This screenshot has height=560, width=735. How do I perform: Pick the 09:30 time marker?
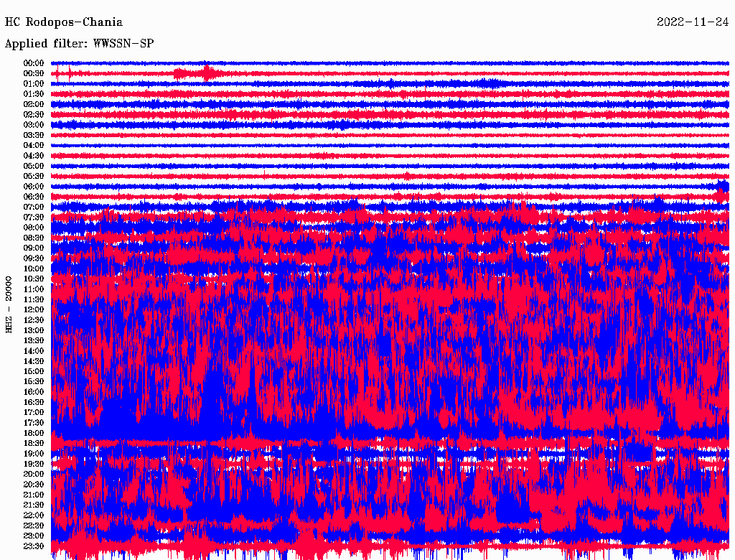point(34,258)
